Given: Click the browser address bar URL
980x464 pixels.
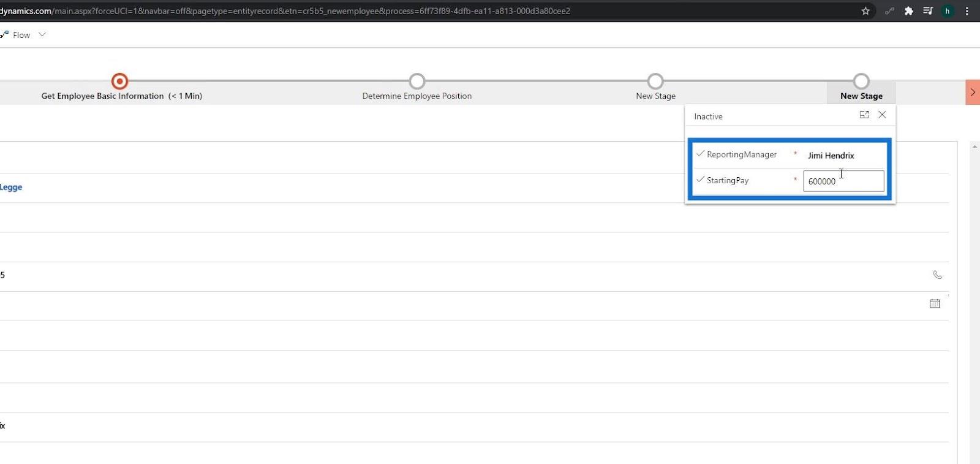Looking at the screenshot, I should click(x=285, y=11).
